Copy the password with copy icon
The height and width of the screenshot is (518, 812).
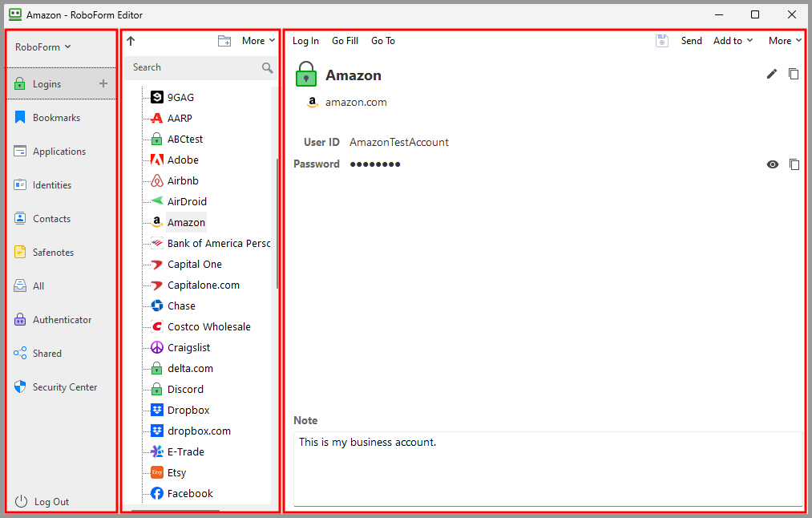point(794,164)
